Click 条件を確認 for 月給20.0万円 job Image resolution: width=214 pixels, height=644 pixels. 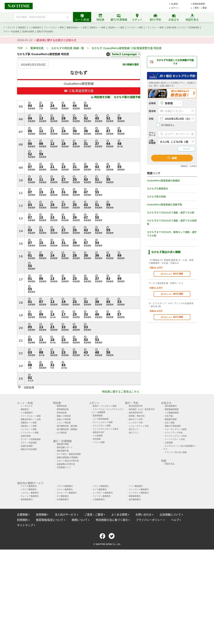pos(172,317)
